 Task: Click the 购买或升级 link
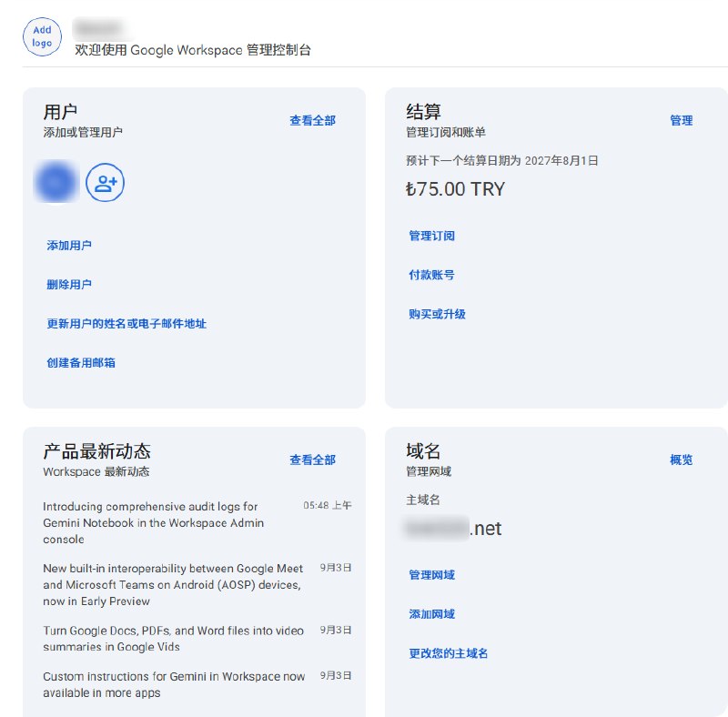coord(438,314)
